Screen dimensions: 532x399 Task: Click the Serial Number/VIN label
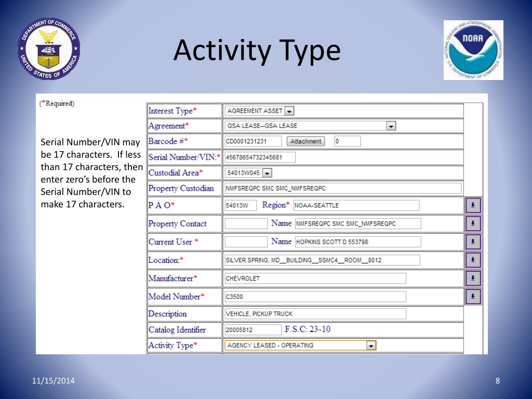tap(184, 157)
